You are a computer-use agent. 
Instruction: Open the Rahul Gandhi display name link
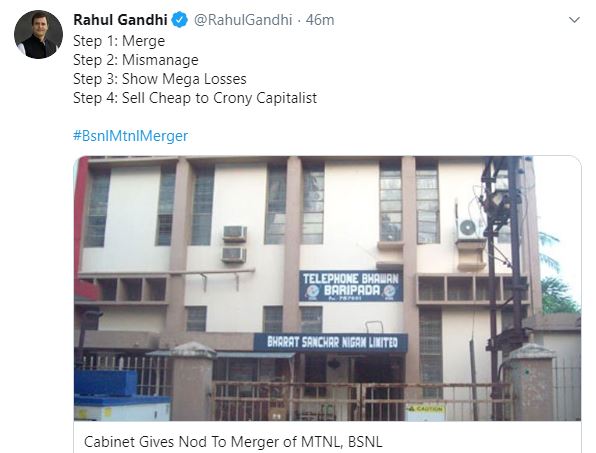tap(120, 20)
